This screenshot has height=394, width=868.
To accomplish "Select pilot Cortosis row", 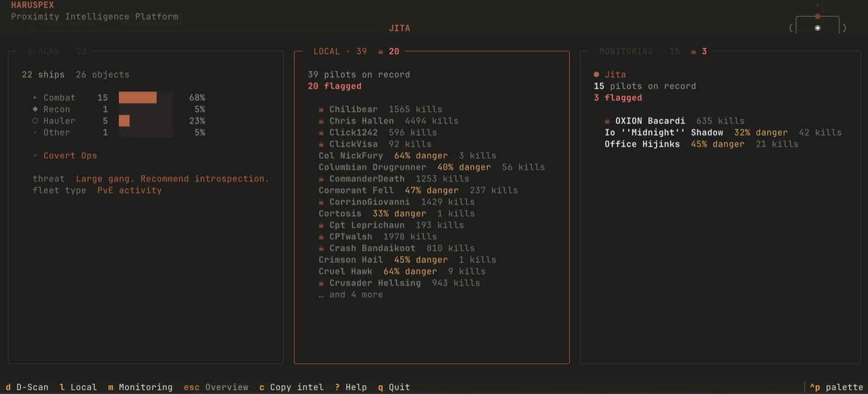I will (x=397, y=214).
